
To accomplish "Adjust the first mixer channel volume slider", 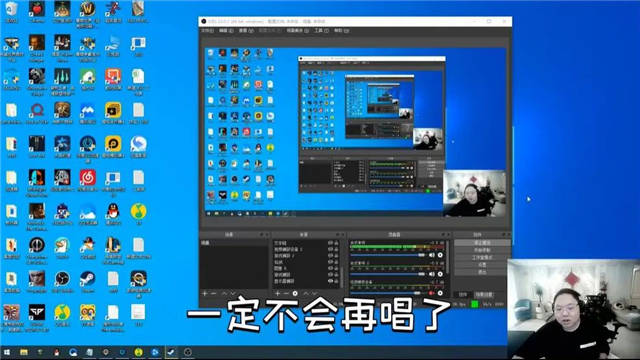I will (x=388, y=255).
